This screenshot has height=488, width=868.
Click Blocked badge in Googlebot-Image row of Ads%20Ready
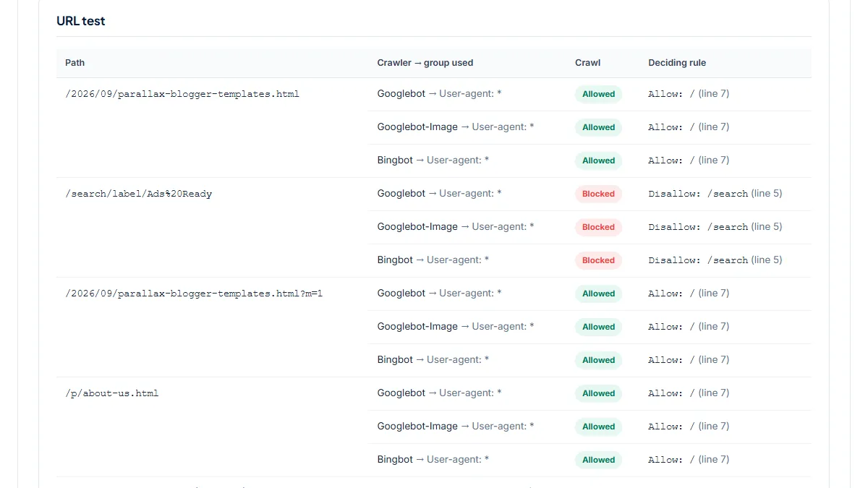pyautogui.click(x=598, y=227)
